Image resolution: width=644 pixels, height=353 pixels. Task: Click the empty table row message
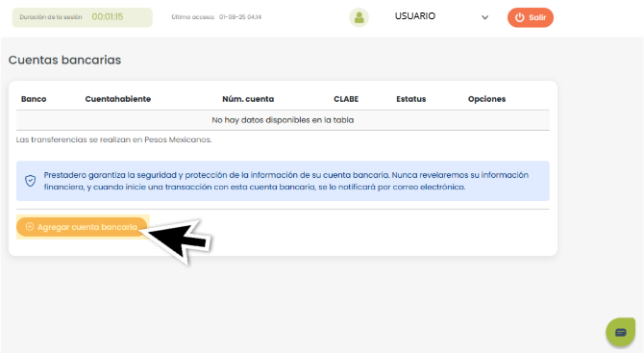pos(283,120)
